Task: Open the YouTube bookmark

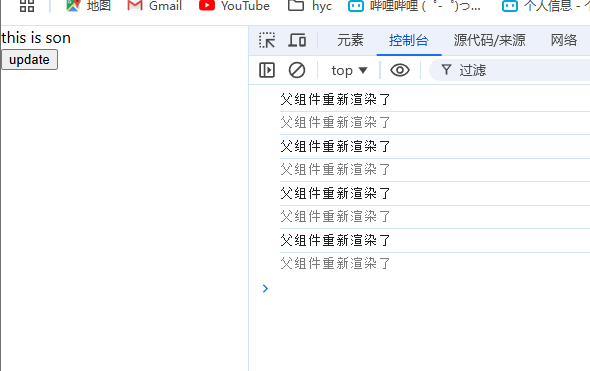Action: pyautogui.click(x=234, y=6)
